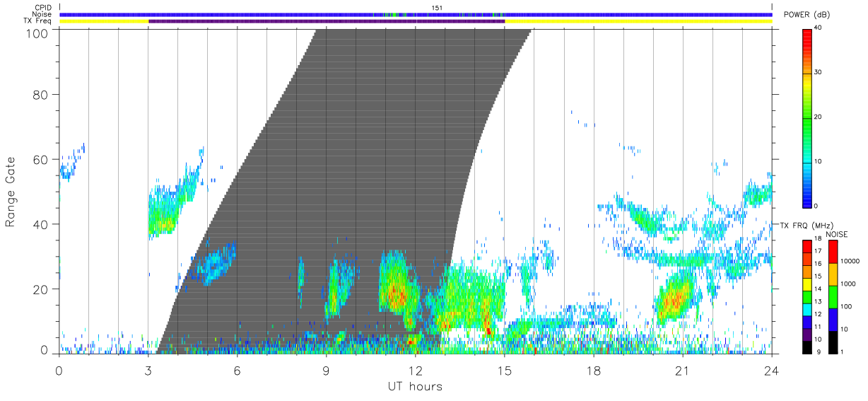Screen dimensions: 868x401
Task: Pick the red top segment of NOISE colorbar
Action: pos(832,252)
